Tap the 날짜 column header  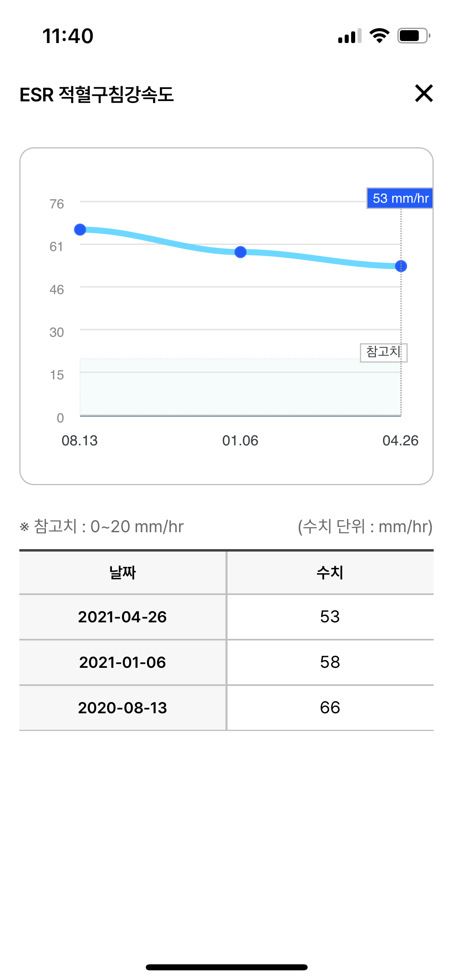click(x=122, y=572)
